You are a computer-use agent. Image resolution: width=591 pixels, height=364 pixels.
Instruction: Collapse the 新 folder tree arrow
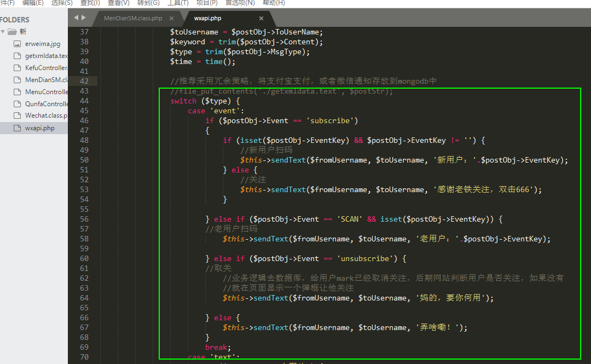[x=3, y=32]
